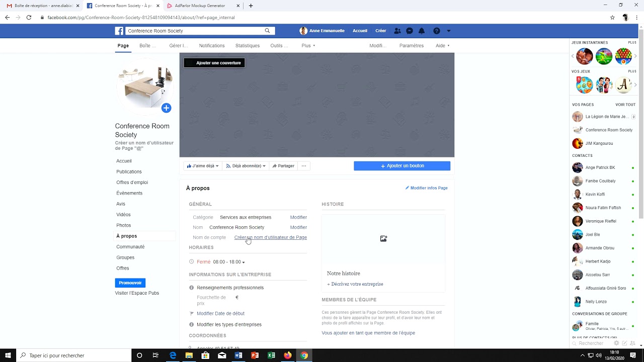Image resolution: width=644 pixels, height=362 pixels.
Task: Expand the Aide dropdown menu
Action: pyautogui.click(x=442, y=46)
